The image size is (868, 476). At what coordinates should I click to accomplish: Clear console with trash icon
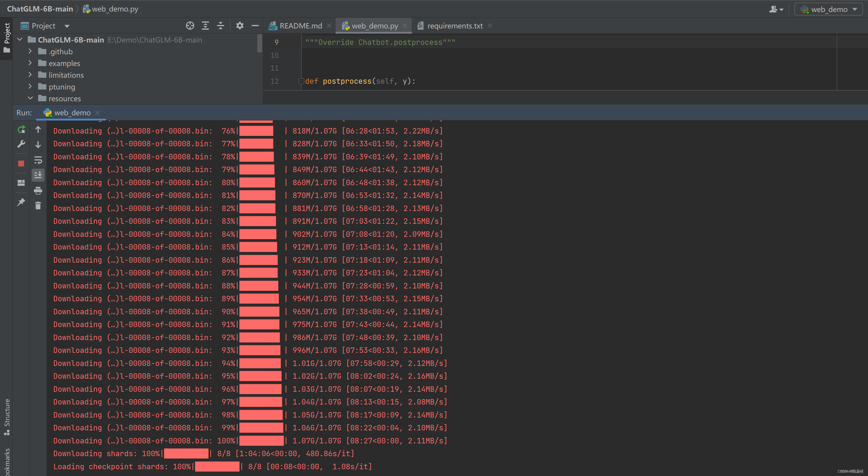click(x=38, y=205)
